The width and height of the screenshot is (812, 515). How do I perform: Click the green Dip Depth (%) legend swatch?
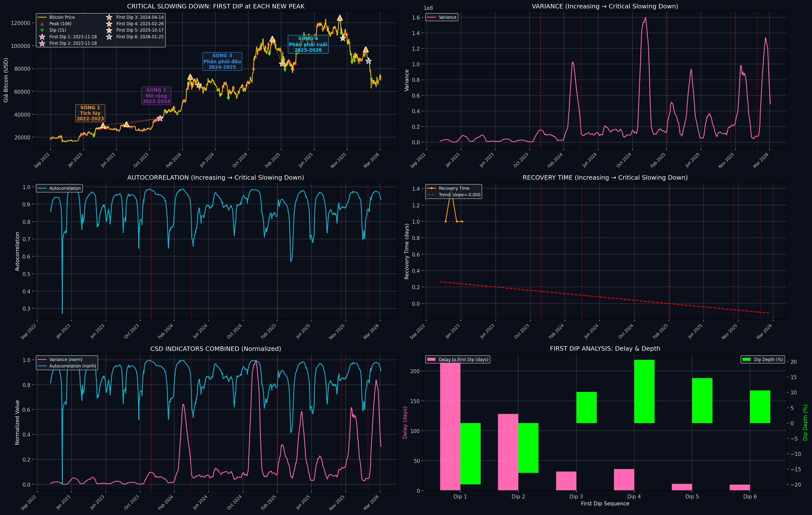click(x=746, y=360)
